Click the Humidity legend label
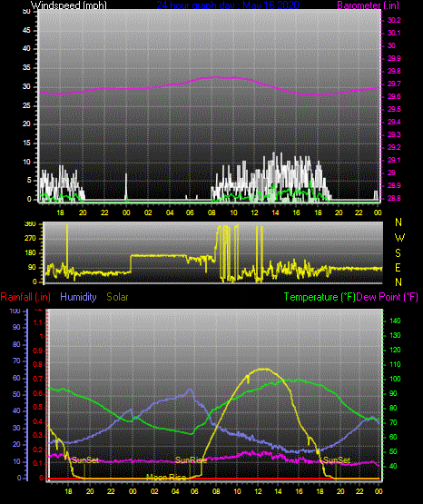This screenshot has height=504, width=423. click(78, 297)
